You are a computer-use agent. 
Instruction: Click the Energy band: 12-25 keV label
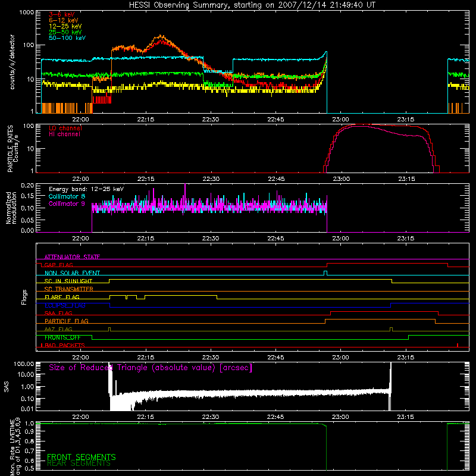(x=86, y=189)
